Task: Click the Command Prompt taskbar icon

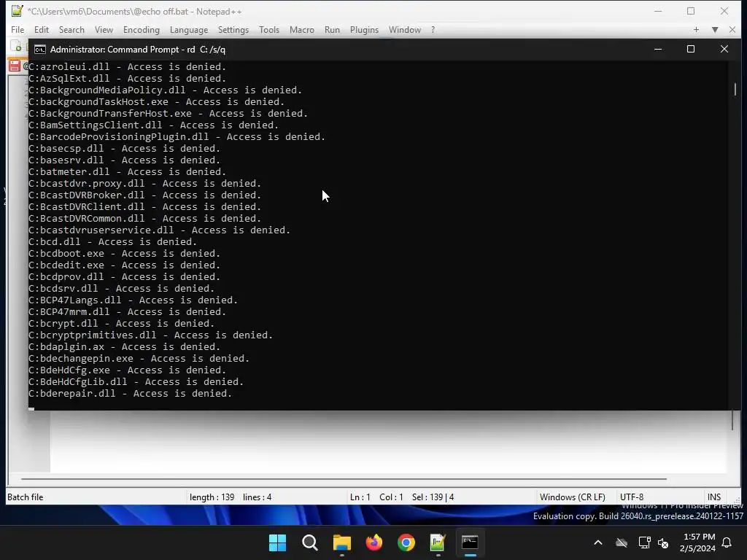Action: tap(470, 542)
